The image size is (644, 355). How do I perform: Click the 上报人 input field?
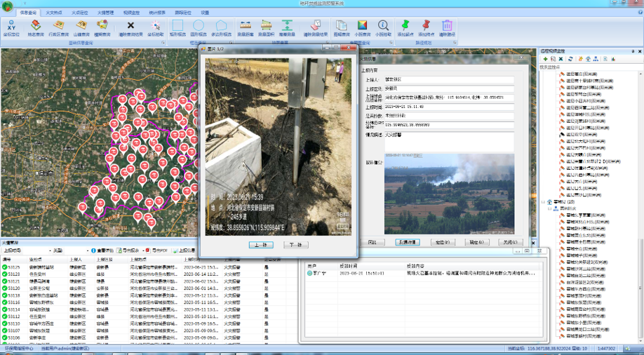click(449, 80)
